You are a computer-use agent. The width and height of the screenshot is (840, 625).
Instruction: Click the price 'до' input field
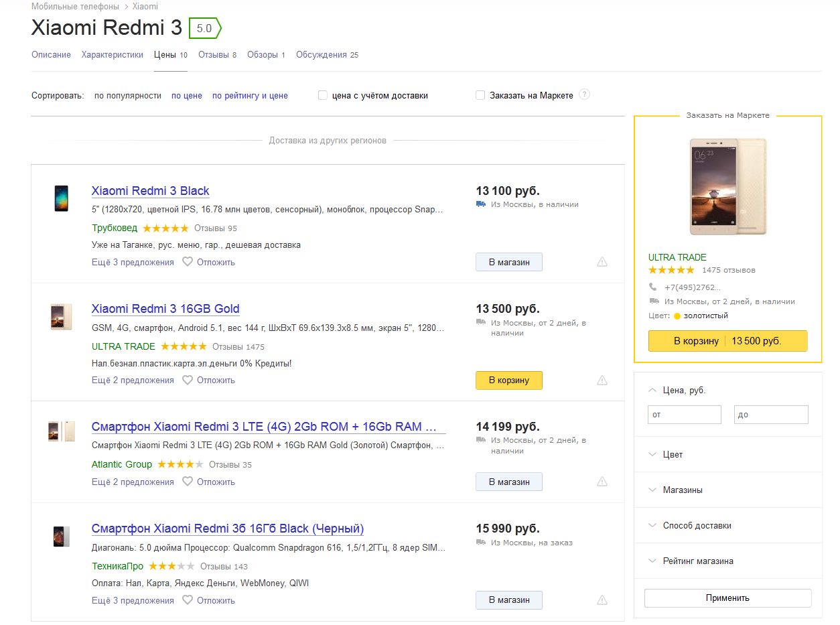click(x=771, y=415)
